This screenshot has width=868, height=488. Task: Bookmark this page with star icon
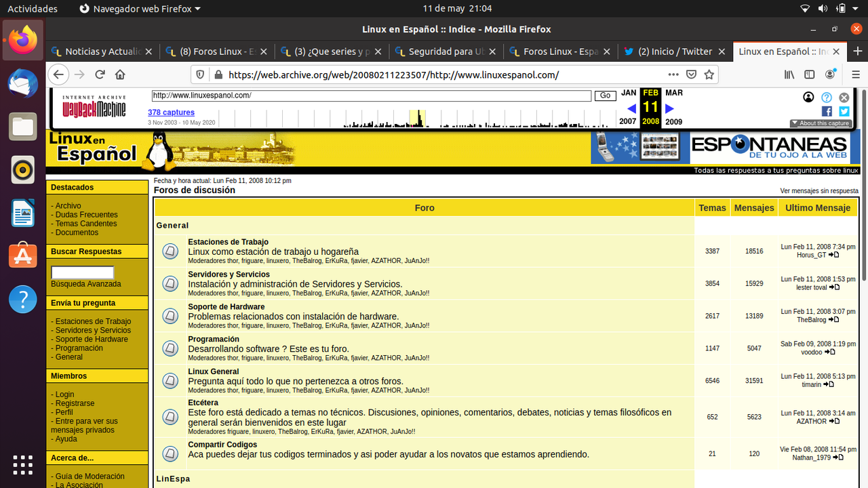click(x=709, y=75)
